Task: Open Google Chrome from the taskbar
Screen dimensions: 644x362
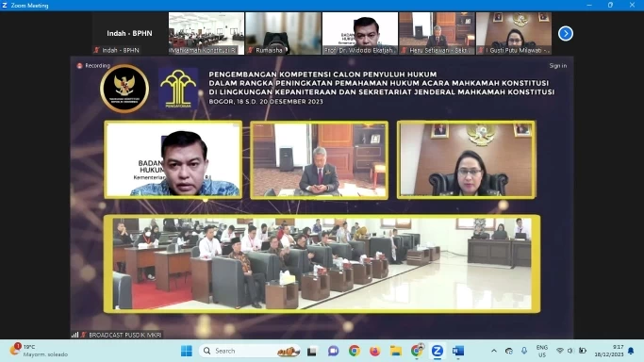Action: tap(354, 351)
